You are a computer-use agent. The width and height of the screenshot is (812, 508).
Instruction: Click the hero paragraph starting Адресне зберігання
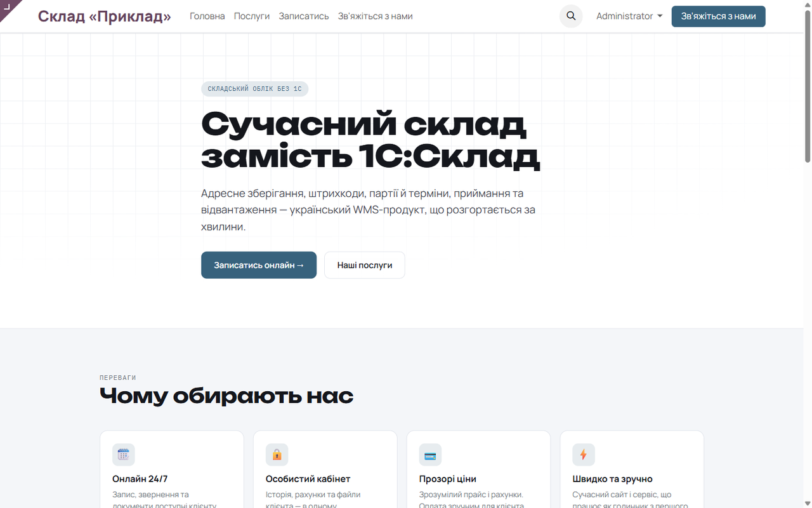(369, 210)
